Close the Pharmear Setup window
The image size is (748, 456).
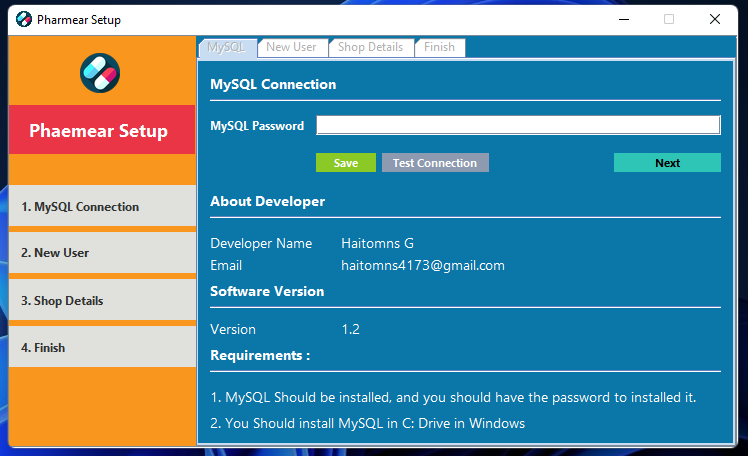tap(715, 20)
